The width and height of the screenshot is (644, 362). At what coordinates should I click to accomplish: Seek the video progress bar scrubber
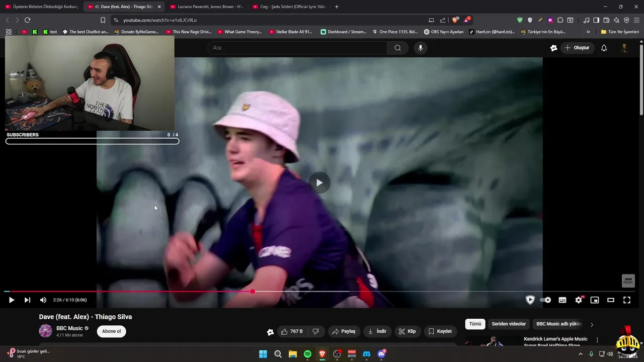click(x=253, y=292)
